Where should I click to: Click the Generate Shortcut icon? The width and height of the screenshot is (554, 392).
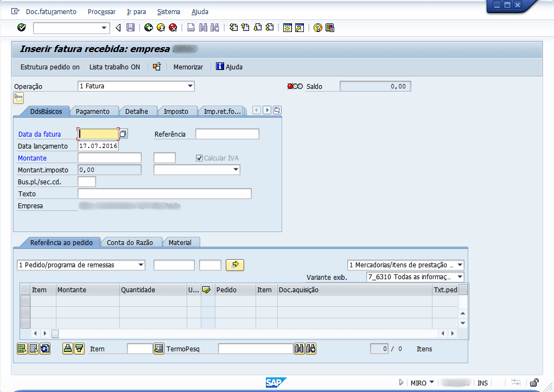(300, 28)
